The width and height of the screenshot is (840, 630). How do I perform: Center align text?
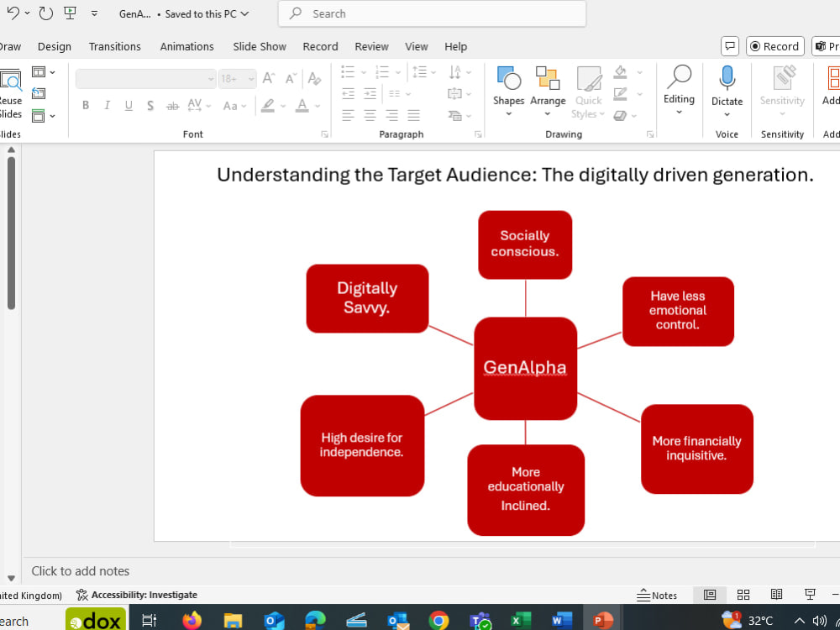tap(370, 114)
